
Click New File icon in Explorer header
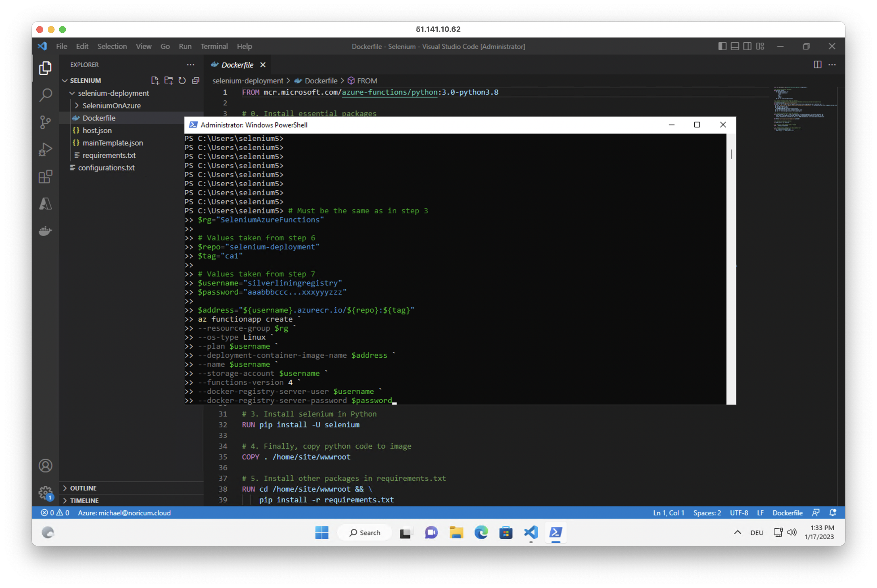[155, 81]
